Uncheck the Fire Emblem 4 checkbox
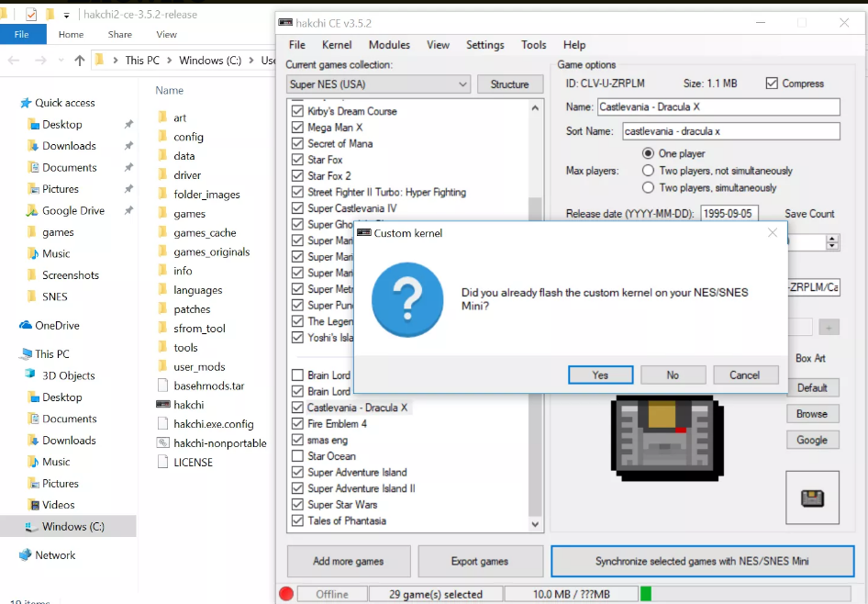This screenshot has width=868, height=604. tap(297, 423)
